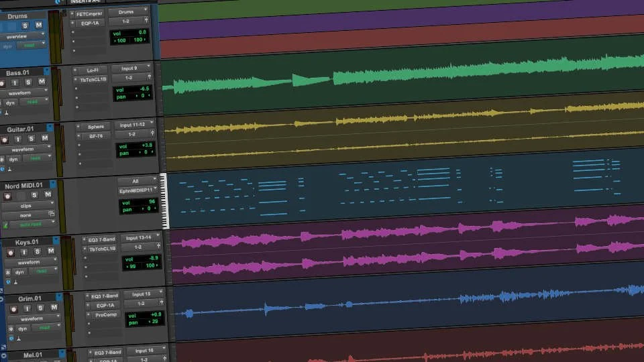
Task: Open Bass.01 track color menu arrow
Action: (x=46, y=72)
